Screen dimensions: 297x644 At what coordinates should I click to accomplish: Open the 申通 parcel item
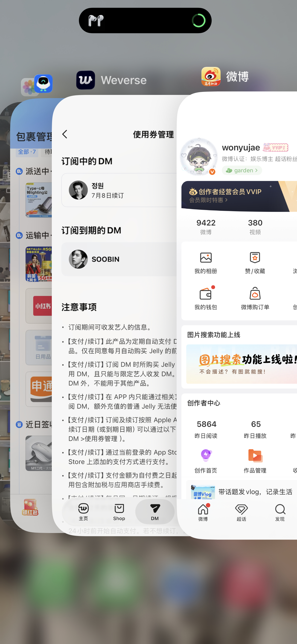(x=39, y=389)
